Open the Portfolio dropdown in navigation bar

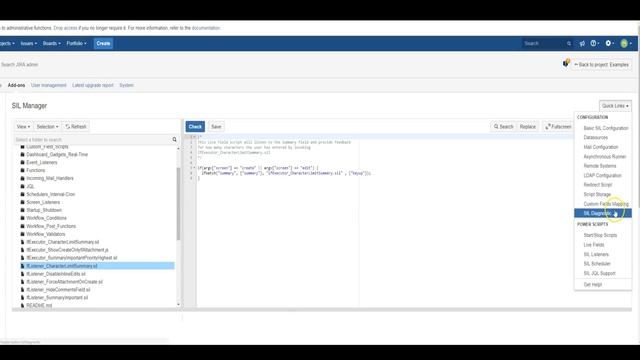coord(77,43)
